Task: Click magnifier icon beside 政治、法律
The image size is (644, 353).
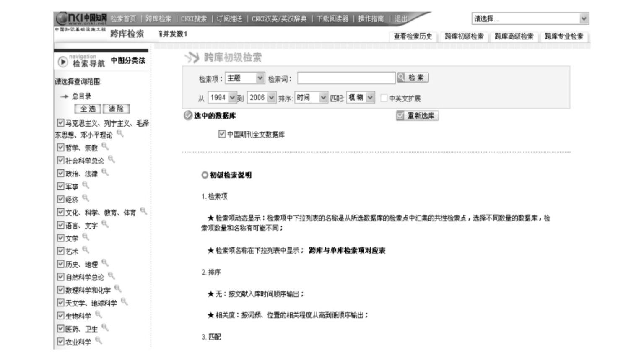Action: click(x=105, y=172)
